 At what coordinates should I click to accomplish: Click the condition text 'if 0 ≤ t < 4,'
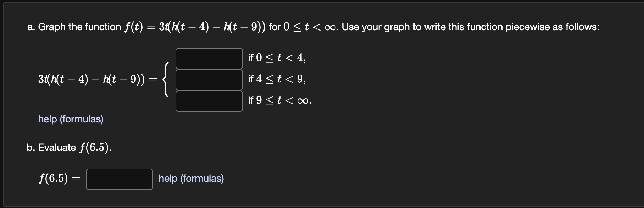click(277, 58)
